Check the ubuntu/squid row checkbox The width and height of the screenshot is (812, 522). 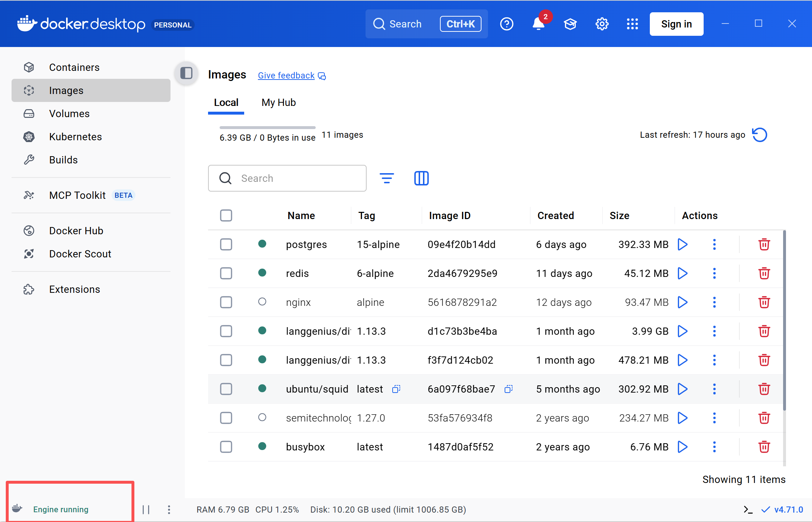coord(226,389)
